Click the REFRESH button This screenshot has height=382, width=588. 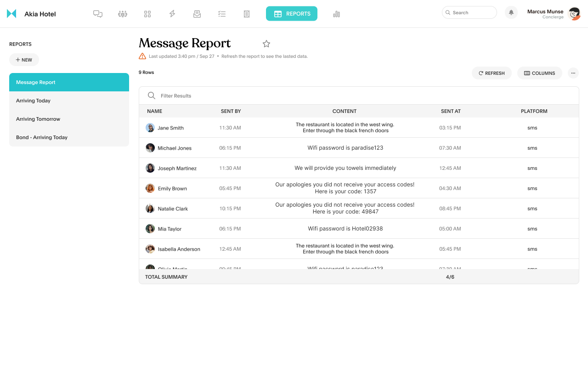492,73
